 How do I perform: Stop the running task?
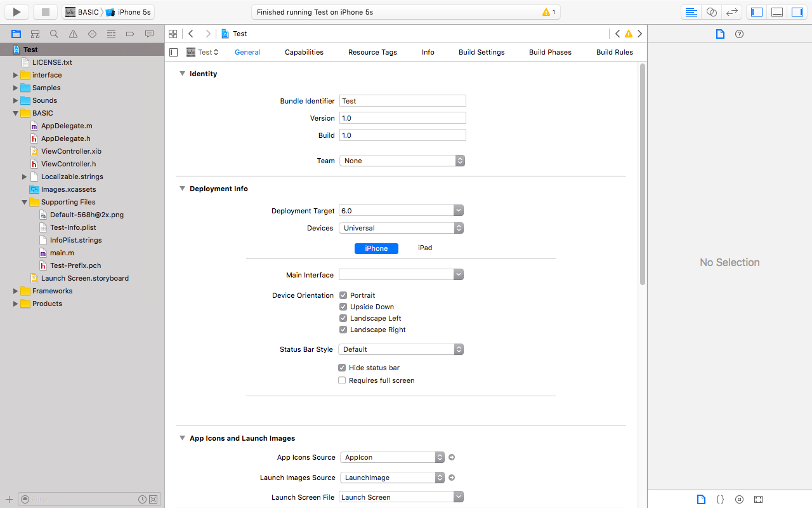45,12
